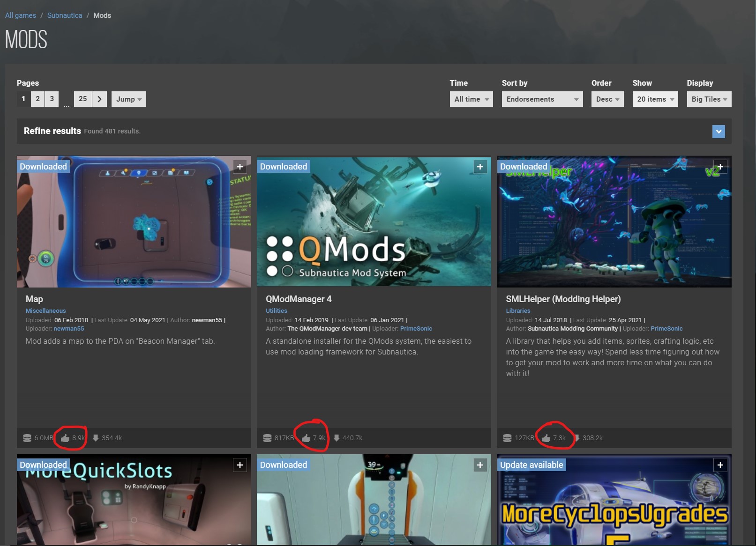Viewport: 756px width, 546px height.
Task: Open PrimeSonic uploader link under QModManager
Action: 416,329
